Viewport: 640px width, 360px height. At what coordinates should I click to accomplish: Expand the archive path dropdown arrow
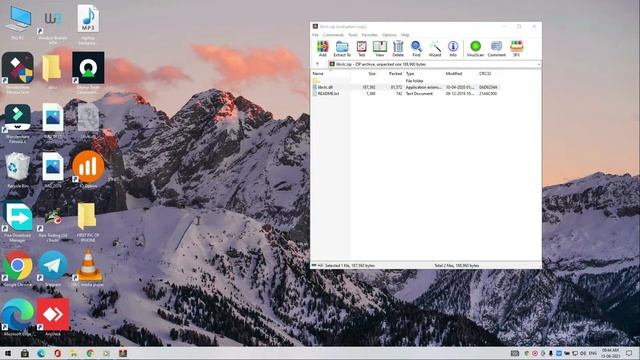(538, 64)
